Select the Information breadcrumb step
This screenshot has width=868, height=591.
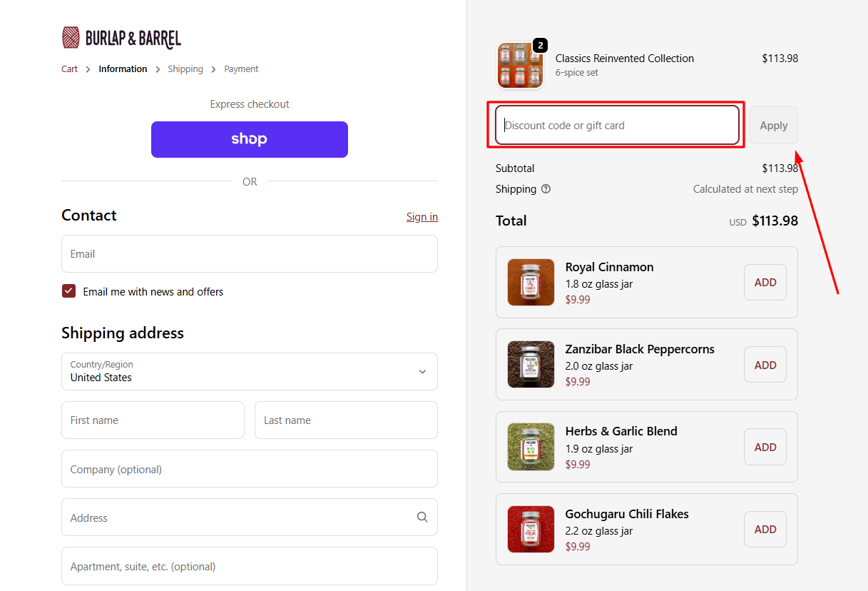123,69
